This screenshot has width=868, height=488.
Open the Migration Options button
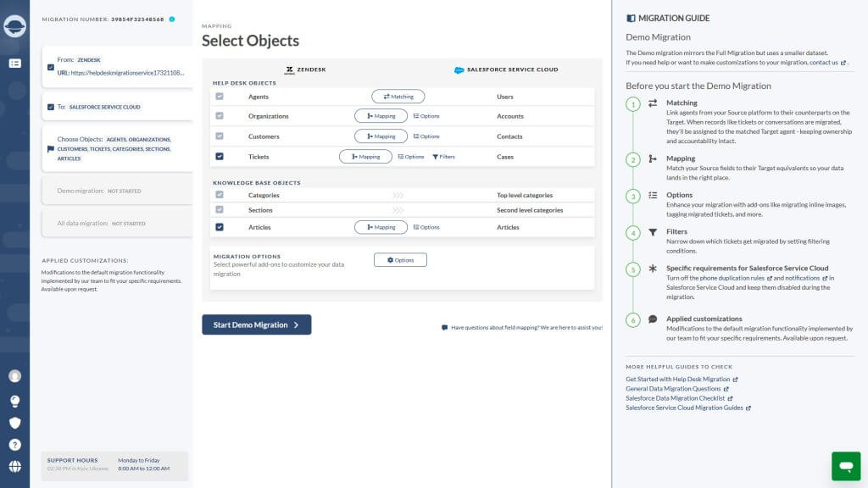pos(400,260)
